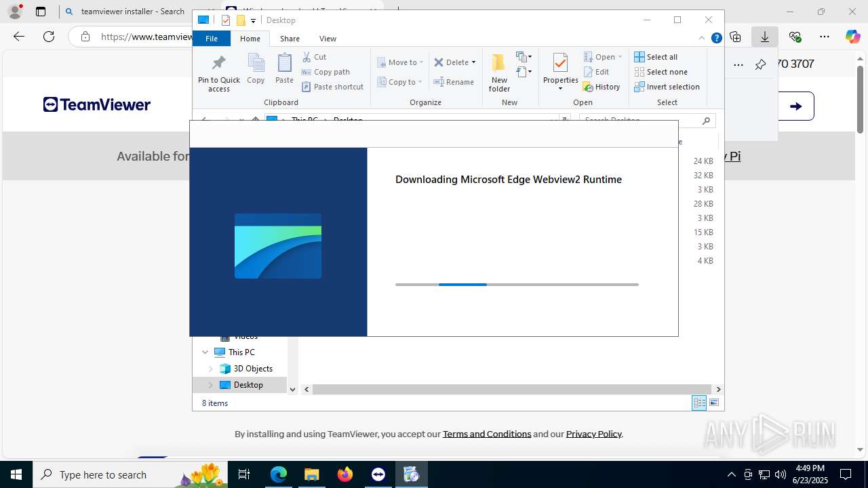The width and height of the screenshot is (868, 488).
Task: Switch Explorer to details view using status bar icon
Action: pyautogui.click(x=699, y=403)
